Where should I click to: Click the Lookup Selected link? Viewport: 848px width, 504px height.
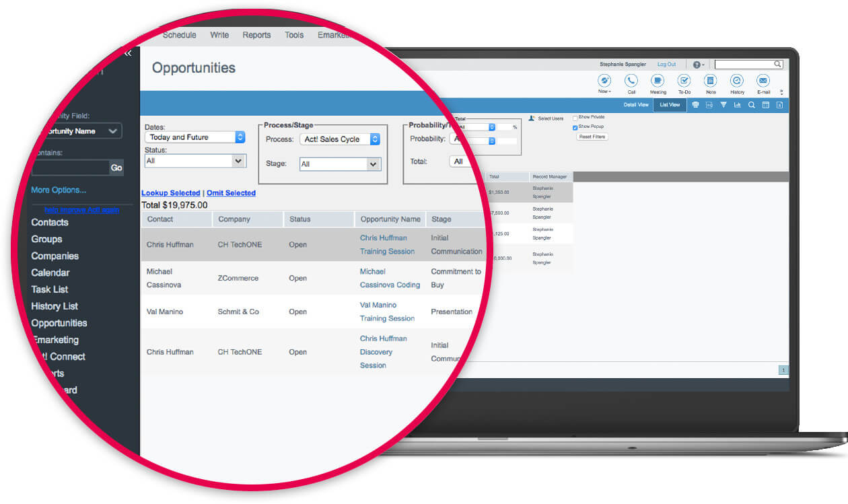pos(171,193)
